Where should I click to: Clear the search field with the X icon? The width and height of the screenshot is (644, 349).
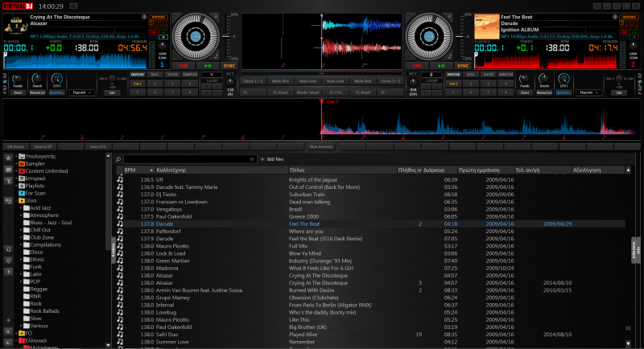coord(252,159)
